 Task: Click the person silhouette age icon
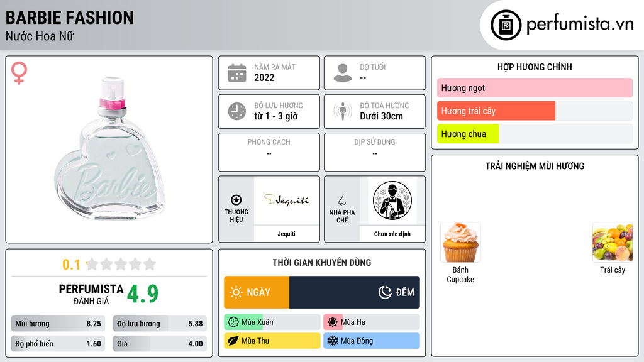click(343, 73)
